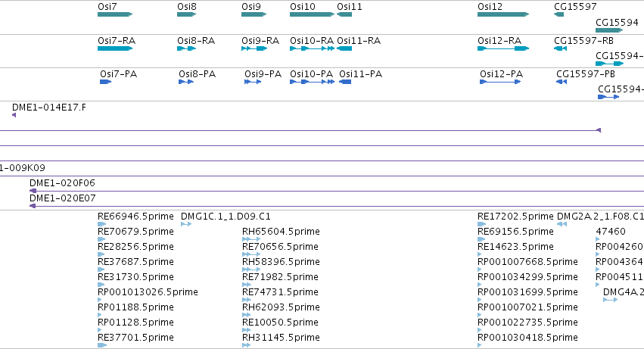This screenshot has width=644, height=349.
Task: Select the RE37687.5prime EST label
Action: tap(135, 262)
